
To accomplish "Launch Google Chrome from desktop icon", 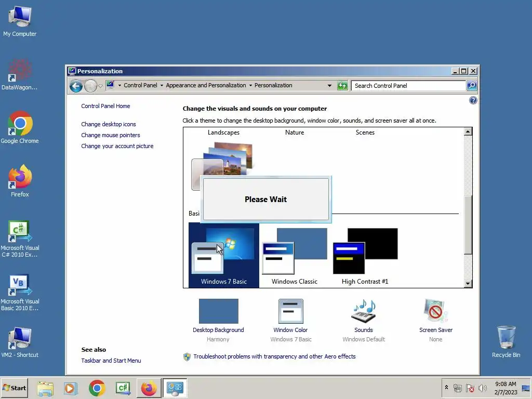I will [20, 128].
